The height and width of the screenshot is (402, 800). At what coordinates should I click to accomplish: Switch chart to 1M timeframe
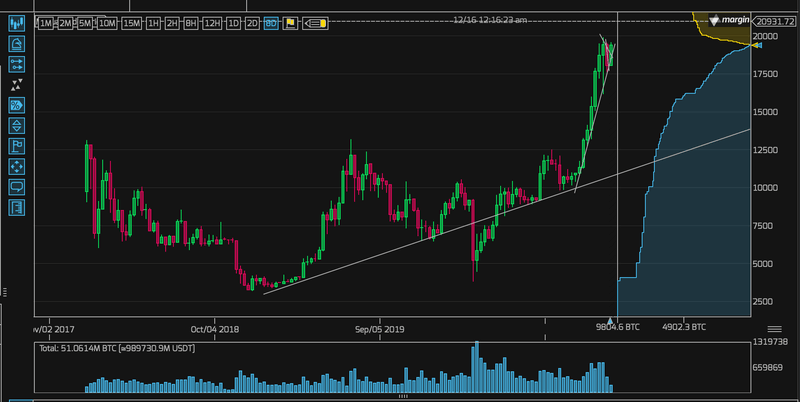coord(46,23)
